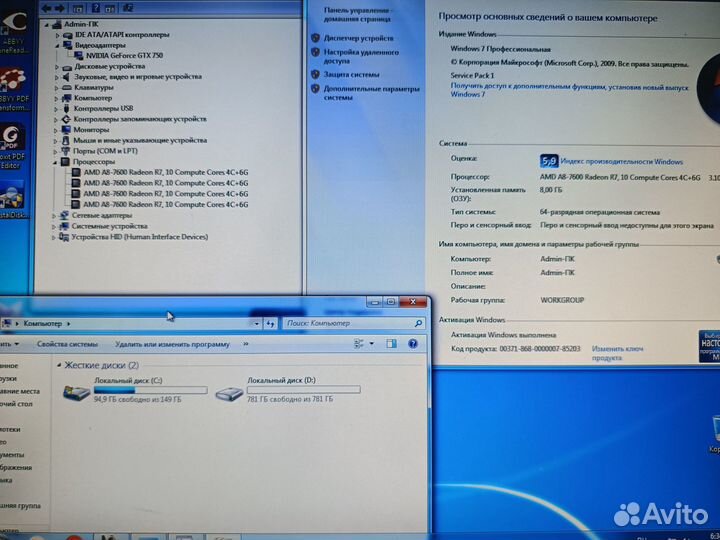This screenshot has height=540, width=720.
Task: Select the Мониторы category
Action: click(91, 129)
